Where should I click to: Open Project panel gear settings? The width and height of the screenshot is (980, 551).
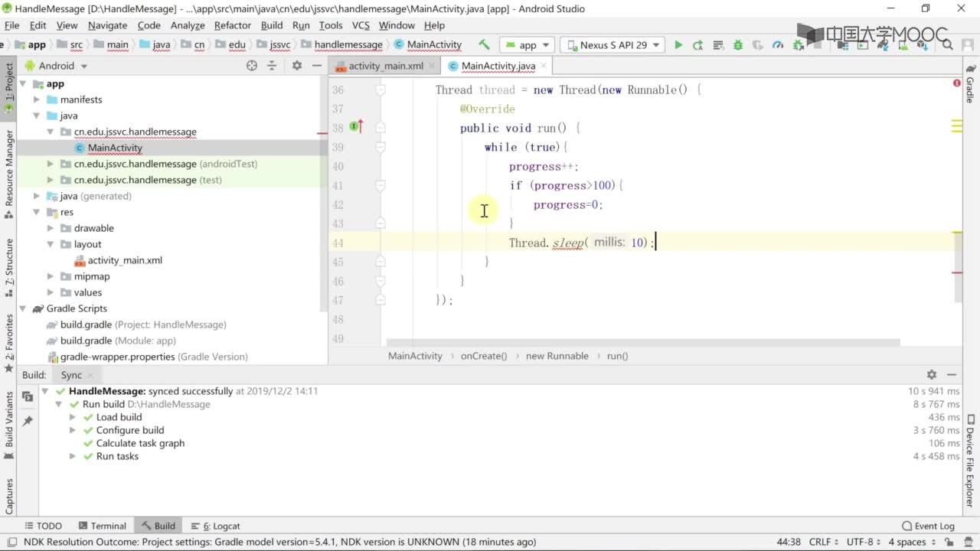click(297, 66)
